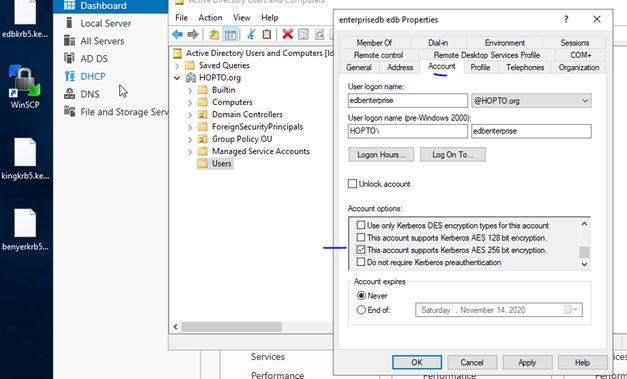This screenshot has height=379, width=627.
Task: Select the benyerkrb5 file icon
Action: (x=25, y=230)
